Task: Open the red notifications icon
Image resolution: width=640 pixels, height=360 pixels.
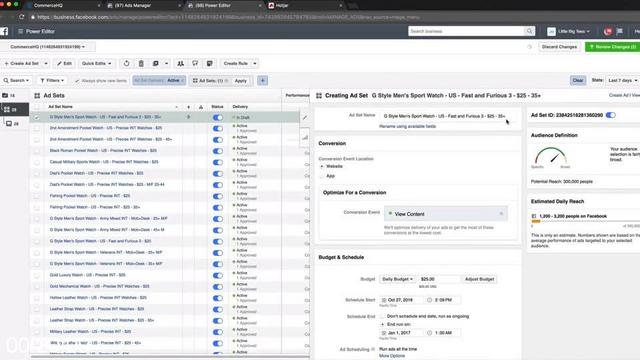Action: [608, 31]
